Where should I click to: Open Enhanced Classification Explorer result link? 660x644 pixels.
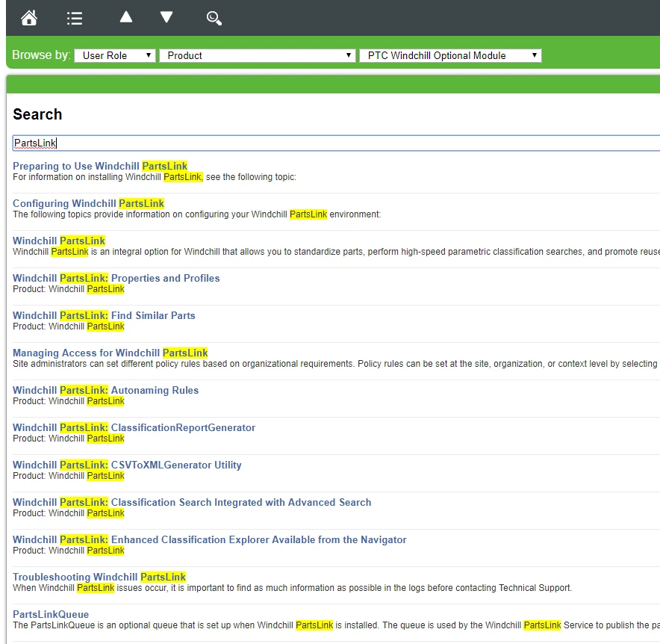[210, 539]
